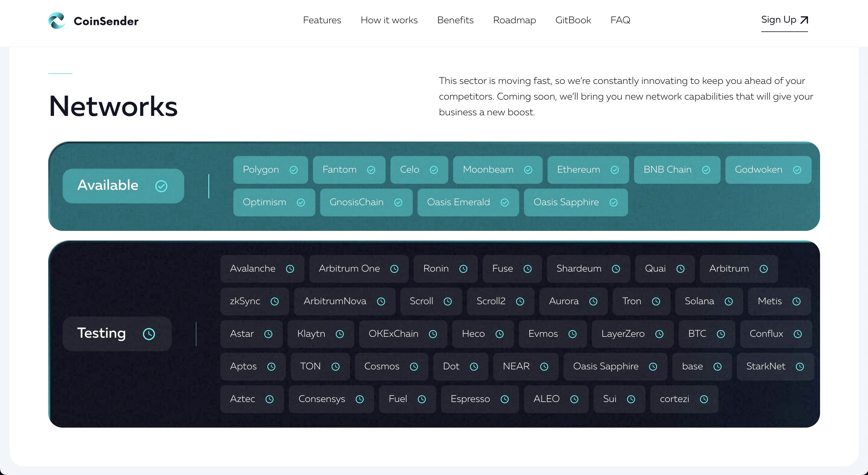Click the clock icon next to BTC
This screenshot has height=475, width=868.
point(721,334)
